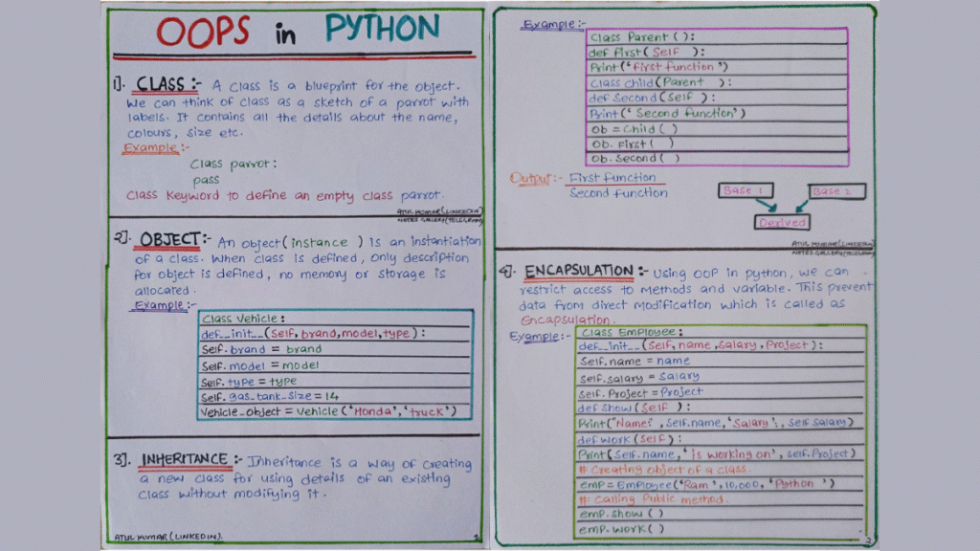Expand the Class Parent code block
Viewport: 980px width, 551px height.
(x=718, y=96)
